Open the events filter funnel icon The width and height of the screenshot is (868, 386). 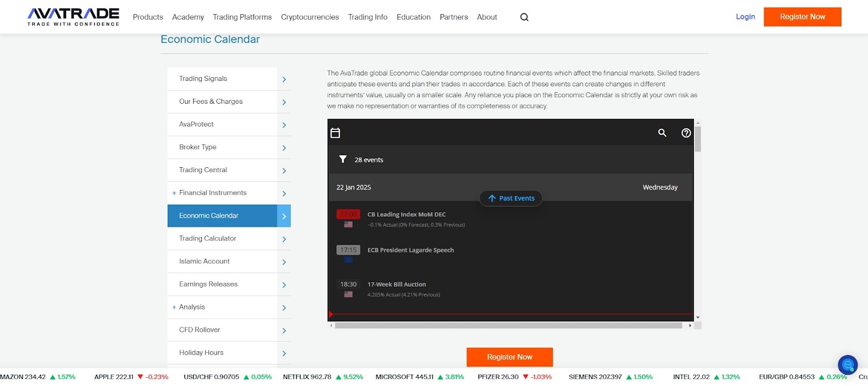coord(343,159)
